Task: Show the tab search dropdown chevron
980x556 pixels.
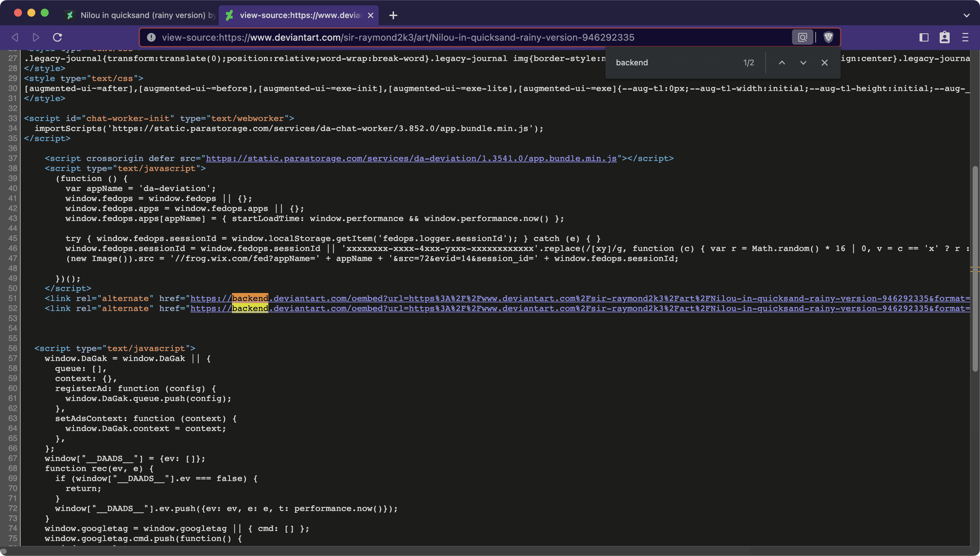Action: click(x=966, y=15)
